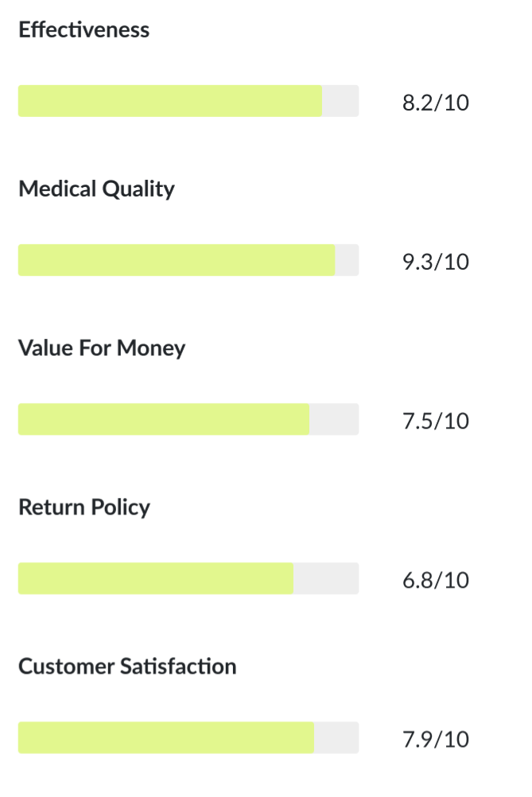Screen dimensions: 532x797
Task: Click the gray part of Value For Money bar
Action: (334, 419)
